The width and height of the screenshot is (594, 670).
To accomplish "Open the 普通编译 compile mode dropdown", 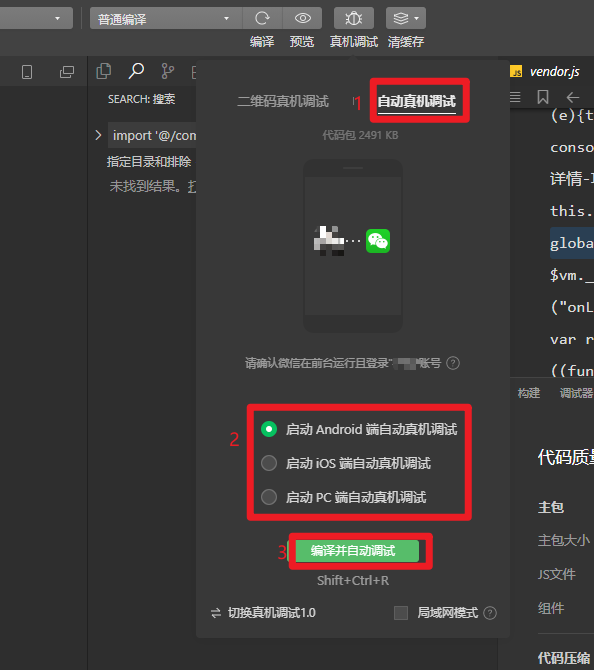I will click(166, 18).
